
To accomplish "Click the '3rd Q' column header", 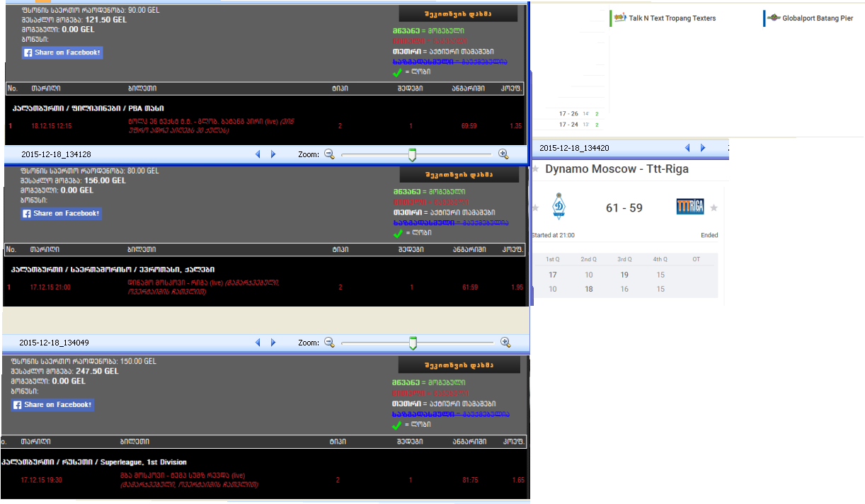I will tap(624, 259).
